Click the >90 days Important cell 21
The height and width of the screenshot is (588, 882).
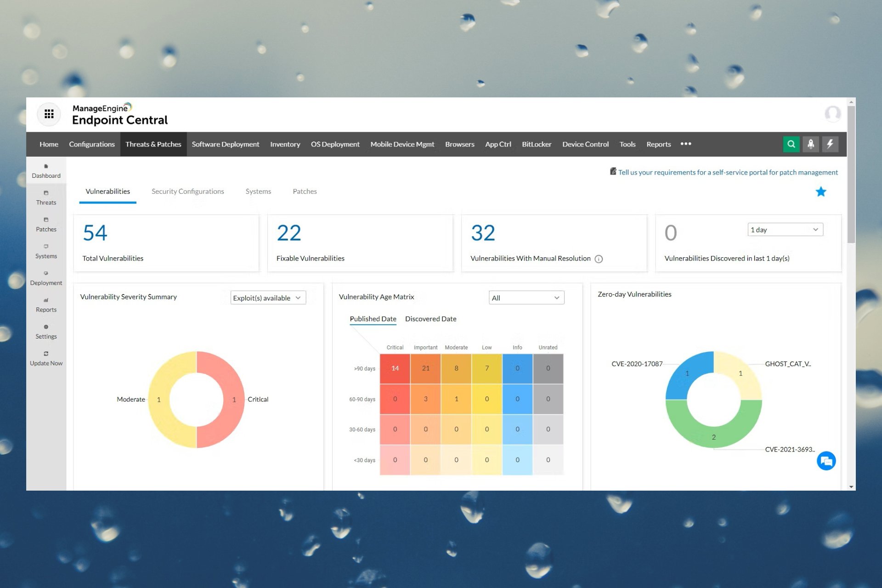click(x=426, y=368)
